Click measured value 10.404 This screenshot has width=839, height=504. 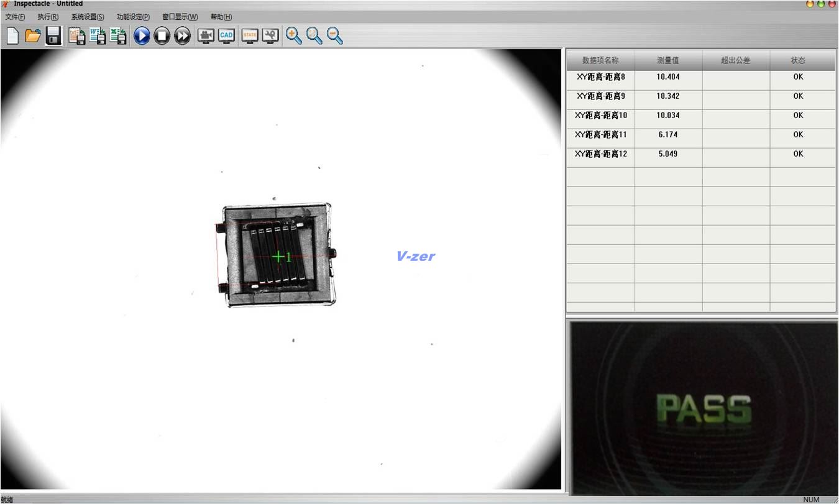pos(668,77)
